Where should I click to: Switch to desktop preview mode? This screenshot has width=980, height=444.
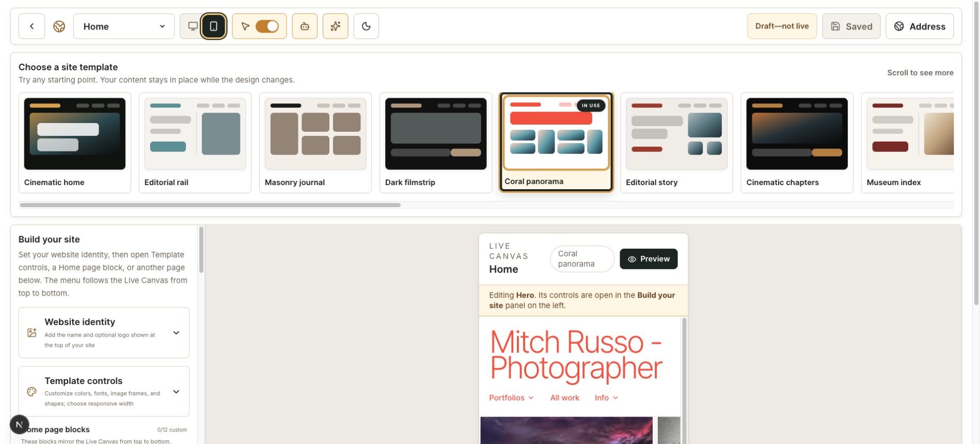pos(193,26)
